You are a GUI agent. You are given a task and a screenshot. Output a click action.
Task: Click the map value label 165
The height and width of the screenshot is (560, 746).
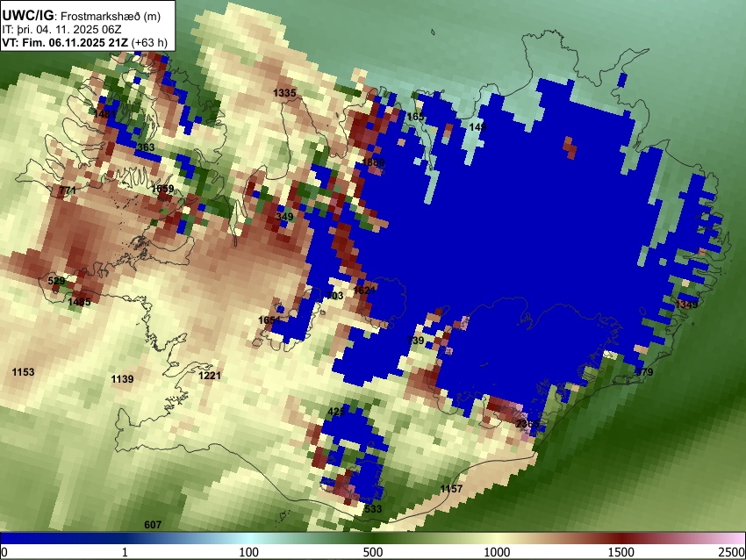click(x=415, y=117)
